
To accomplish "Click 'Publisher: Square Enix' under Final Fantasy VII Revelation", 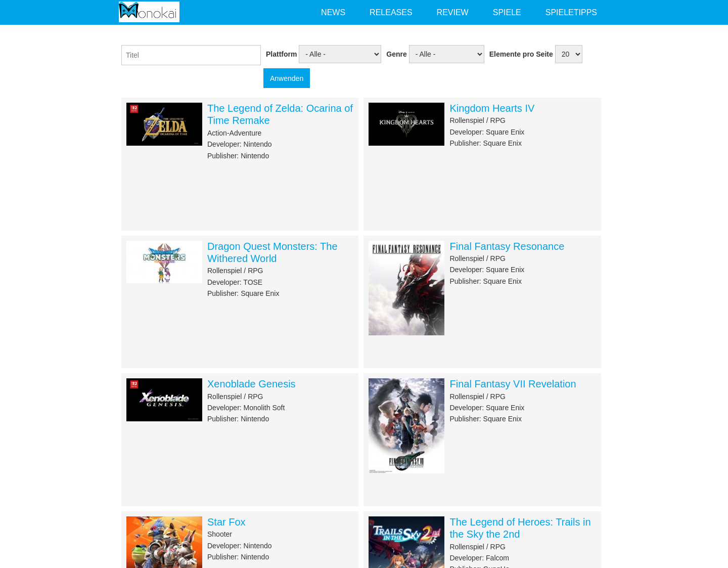I will point(485,419).
